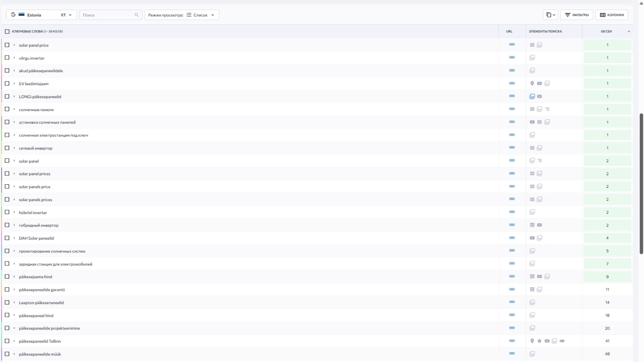Expand the solar panel keyword row
Screen dimensions: 644x362
[x=14, y=161]
